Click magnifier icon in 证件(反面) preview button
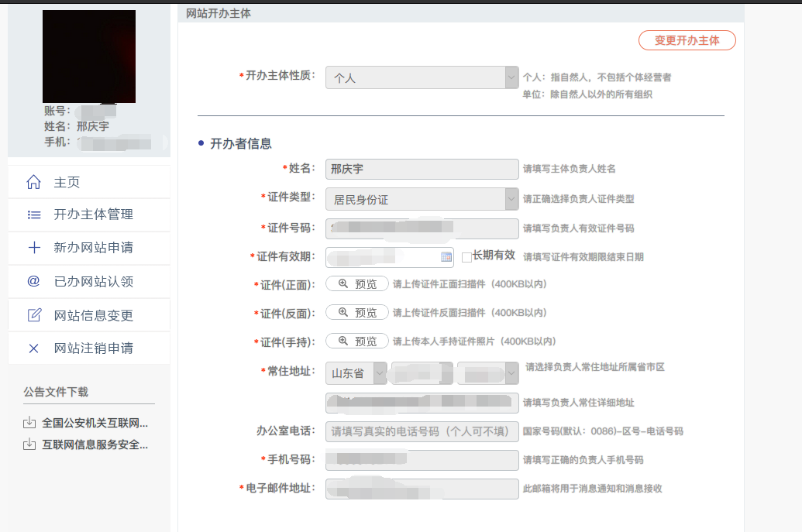This screenshot has width=802, height=532. (x=343, y=312)
